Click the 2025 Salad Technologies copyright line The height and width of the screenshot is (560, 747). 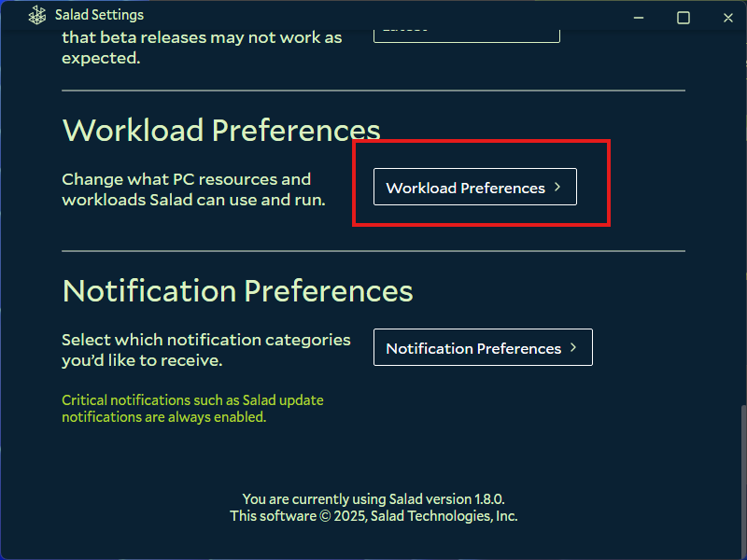pyautogui.click(x=373, y=516)
